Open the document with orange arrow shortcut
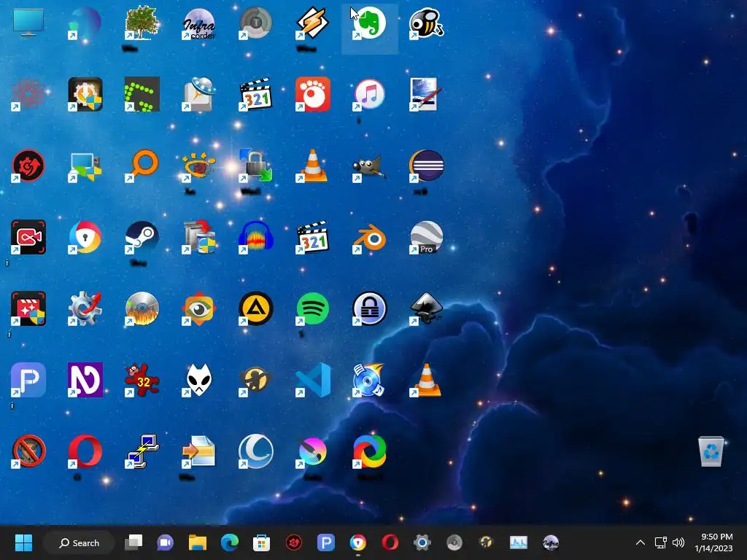 (x=198, y=451)
